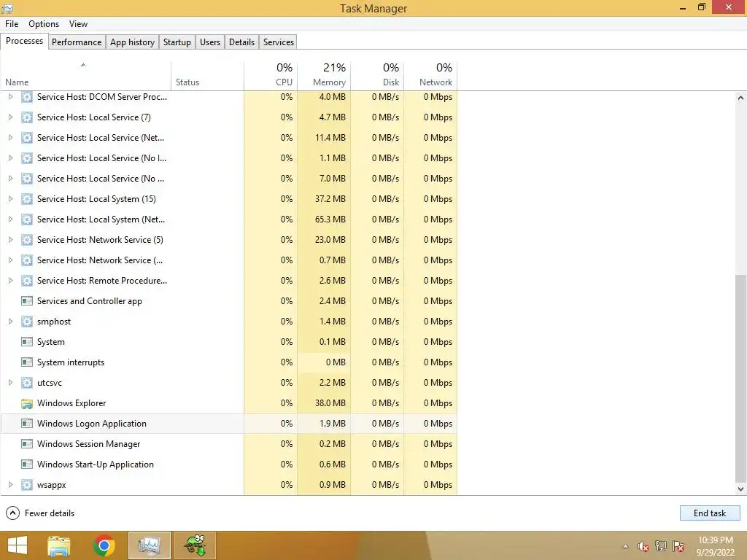Select Service Host: Local Service (No l... row
Viewport: 747px width, 560px height.
click(228, 158)
